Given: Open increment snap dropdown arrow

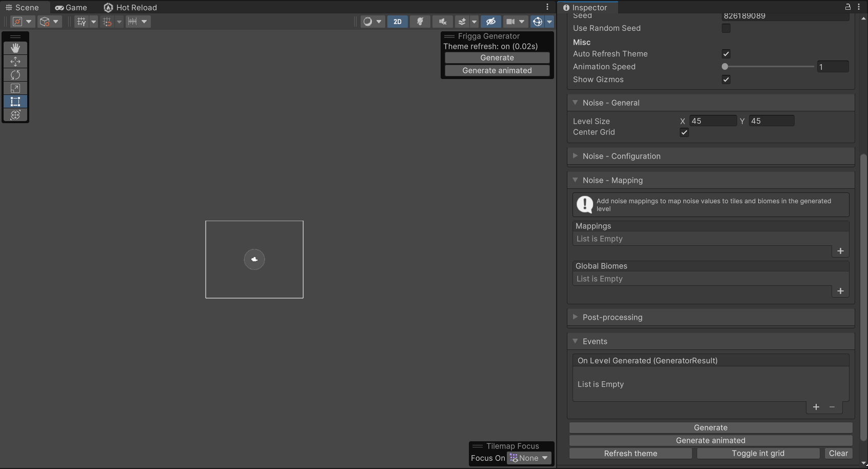Looking at the screenshot, I should 145,22.
